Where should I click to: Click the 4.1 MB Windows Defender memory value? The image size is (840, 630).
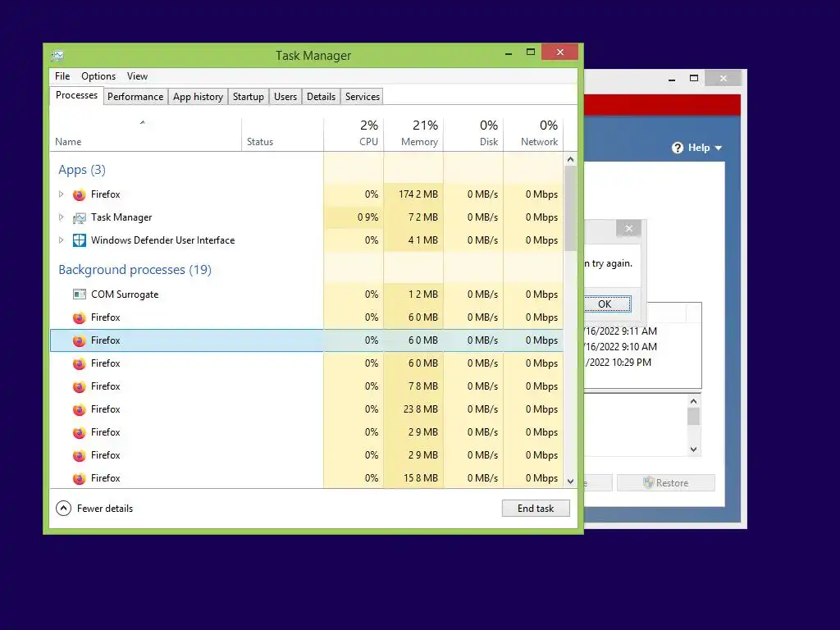point(423,240)
